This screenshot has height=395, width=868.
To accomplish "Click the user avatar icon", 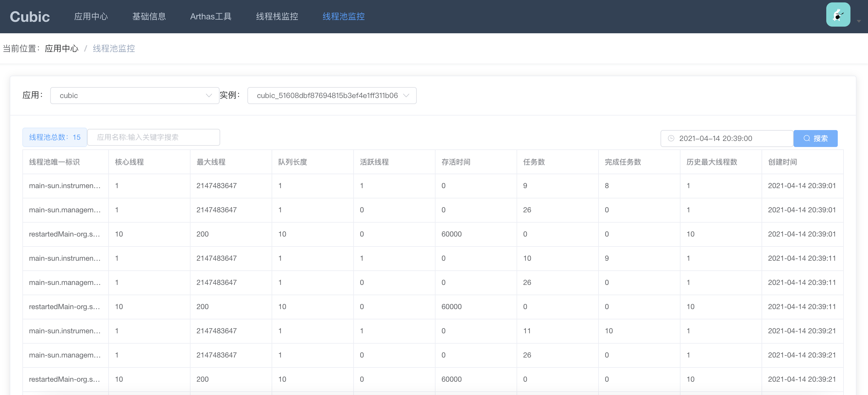I will pos(838,15).
